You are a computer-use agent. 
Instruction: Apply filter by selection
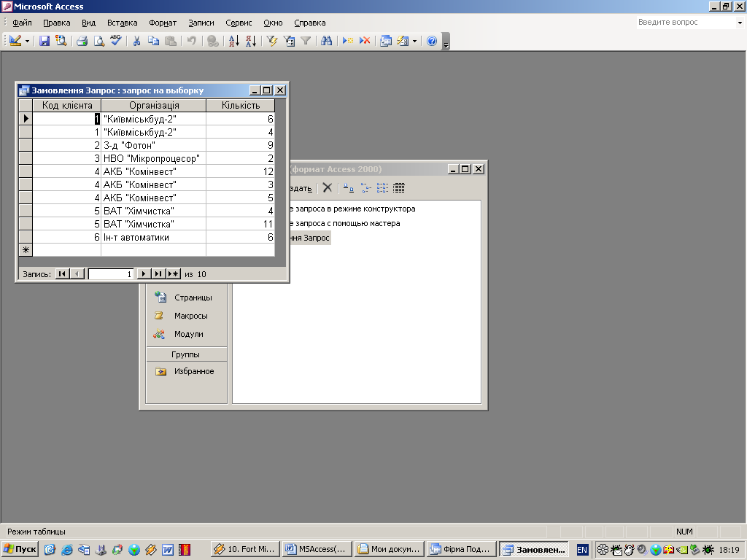[x=272, y=41]
